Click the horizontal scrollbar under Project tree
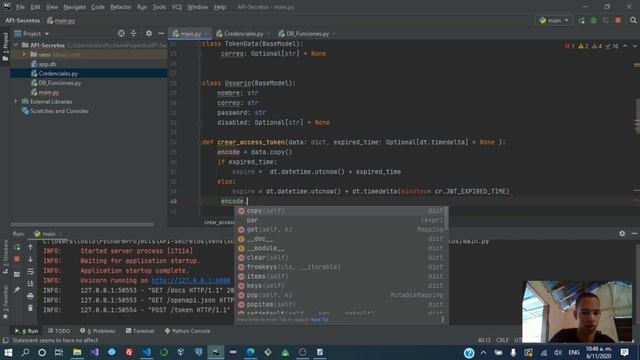The image size is (640, 360). tap(82, 224)
